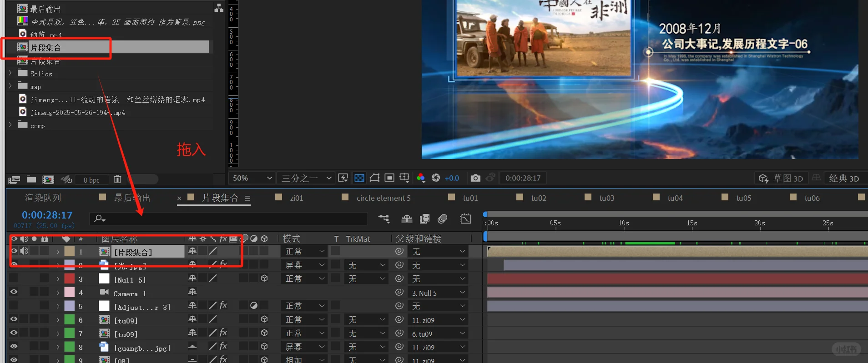Hide the Camera 1 layer

(x=14, y=292)
